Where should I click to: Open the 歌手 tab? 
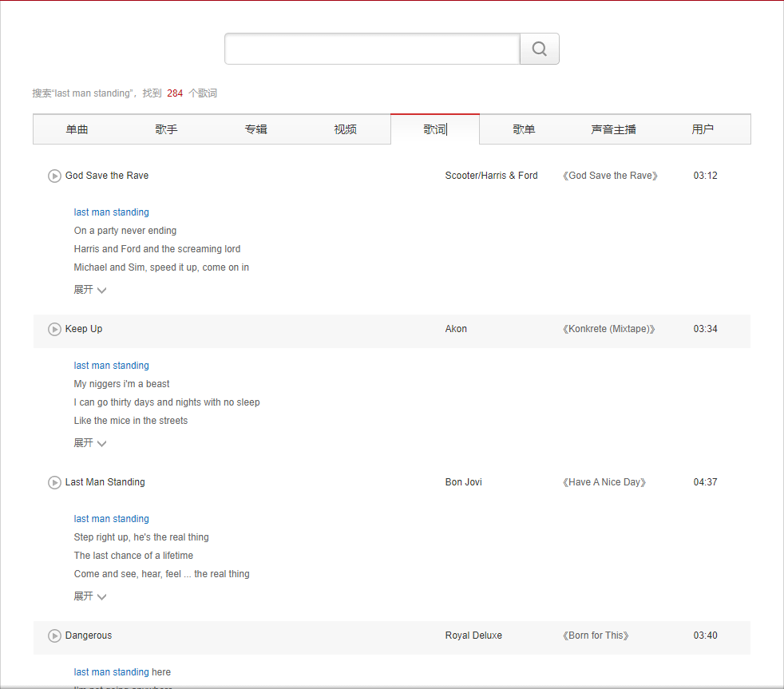point(167,129)
